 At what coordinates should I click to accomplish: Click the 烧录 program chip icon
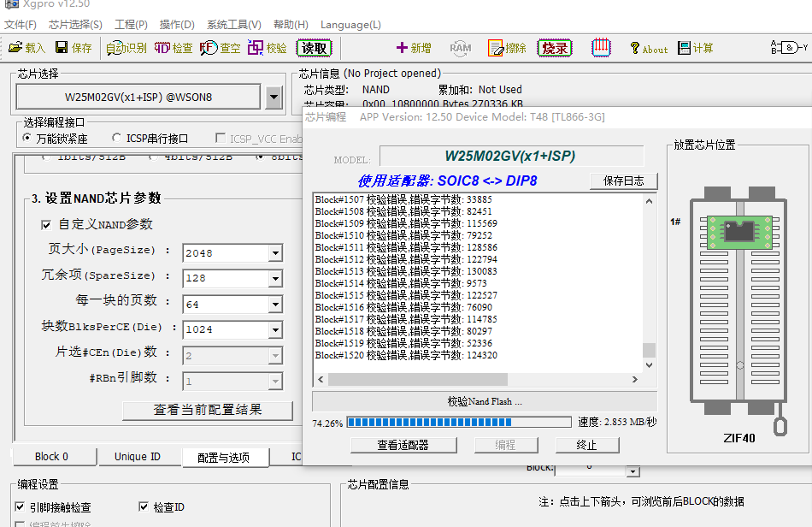coord(555,48)
